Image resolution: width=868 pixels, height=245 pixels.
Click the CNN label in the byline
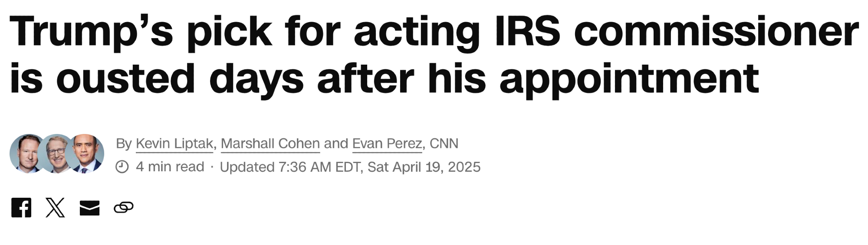[x=444, y=144]
